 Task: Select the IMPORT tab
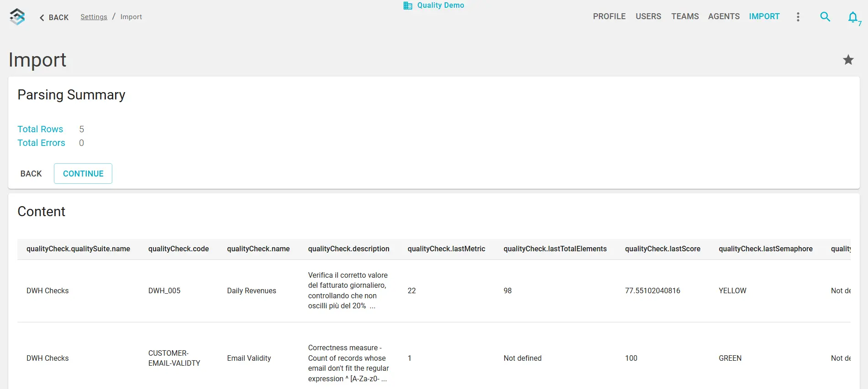pyautogui.click(x=764, y=16)
